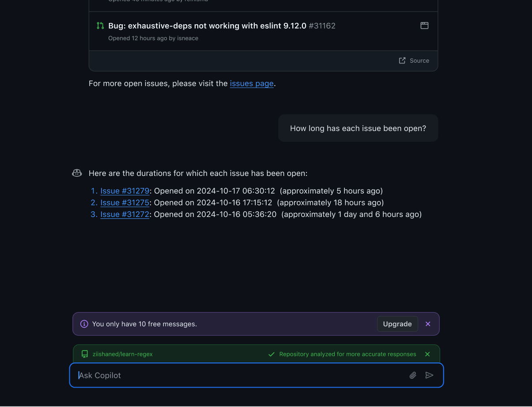Click the 'How long has each issue' message bubble

[358, 128]
